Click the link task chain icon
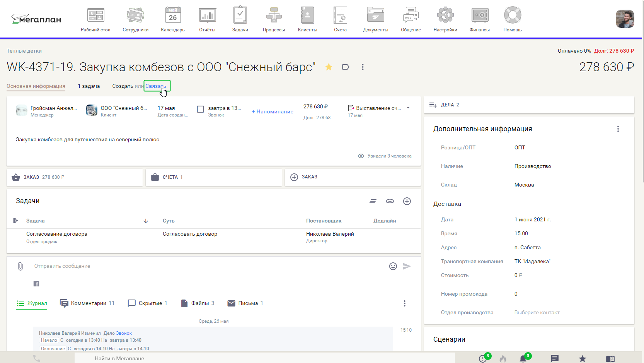This screenshot has width=644, height=363. pos(390,201)
